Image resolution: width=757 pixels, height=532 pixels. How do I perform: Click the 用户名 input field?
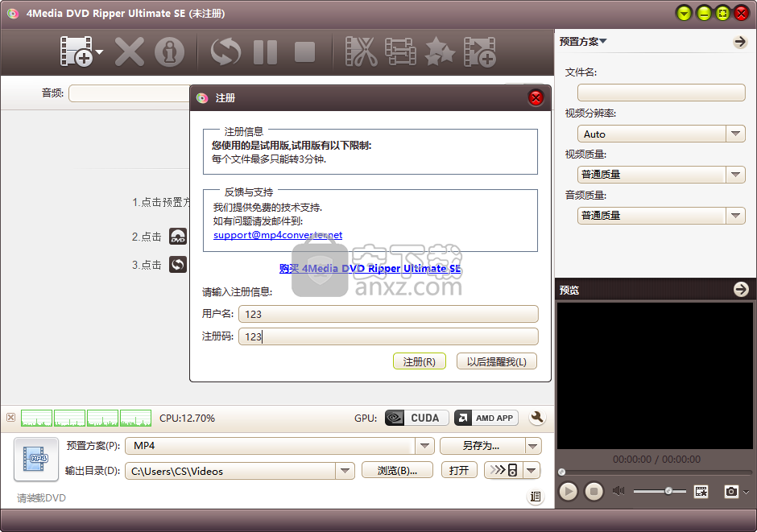click(x=388, y=314)
